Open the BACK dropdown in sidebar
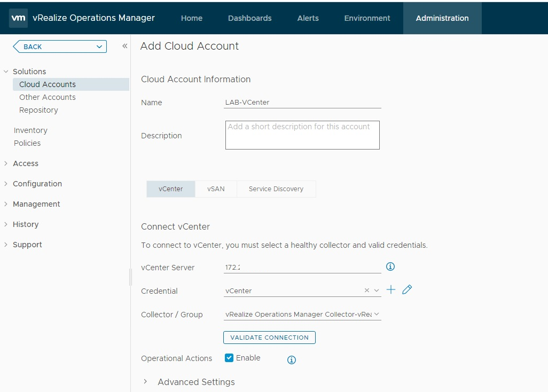The width and height of the screenshot is (548, 392). pos(99,47)
